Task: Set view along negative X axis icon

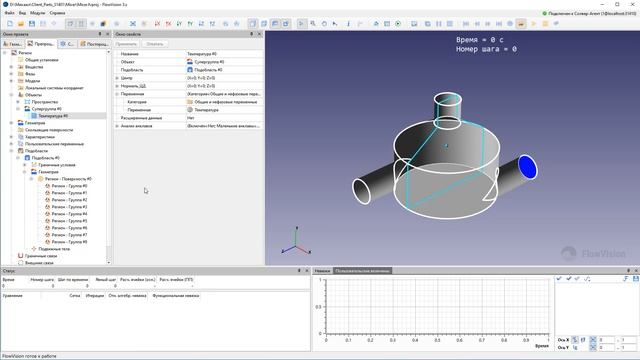Action: (157, 24)
